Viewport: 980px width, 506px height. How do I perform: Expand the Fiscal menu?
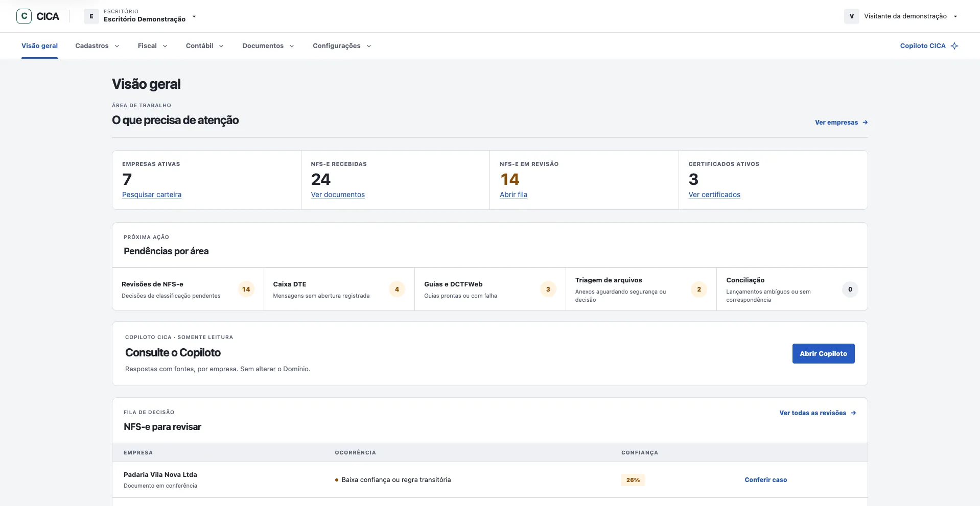coord(152,46)
